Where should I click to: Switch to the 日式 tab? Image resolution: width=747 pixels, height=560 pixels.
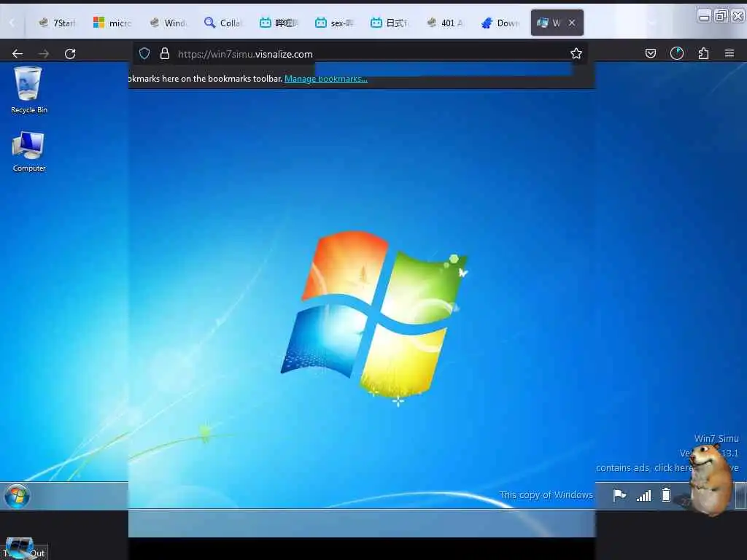[x=389, y=23]
